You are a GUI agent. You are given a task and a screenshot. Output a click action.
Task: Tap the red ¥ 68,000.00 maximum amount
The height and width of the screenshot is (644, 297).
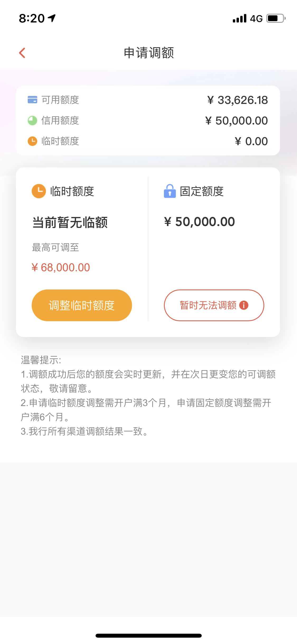[61, 268]
